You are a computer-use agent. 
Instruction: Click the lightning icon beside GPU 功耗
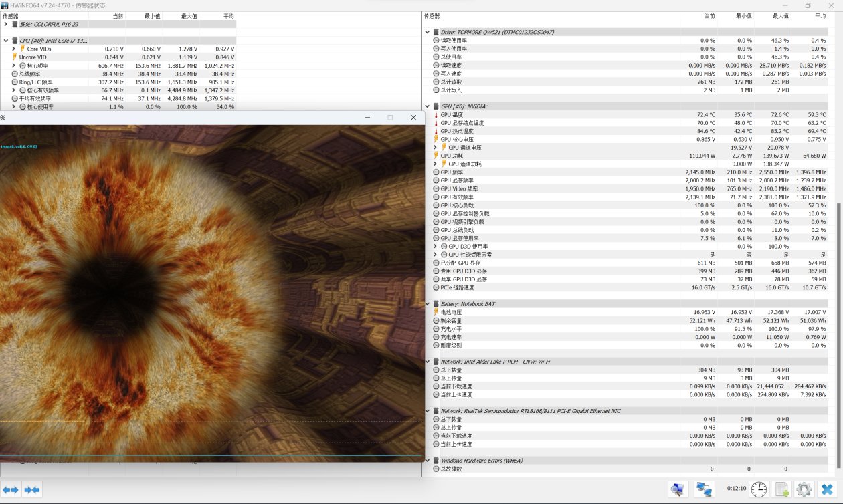coord(436,156)
